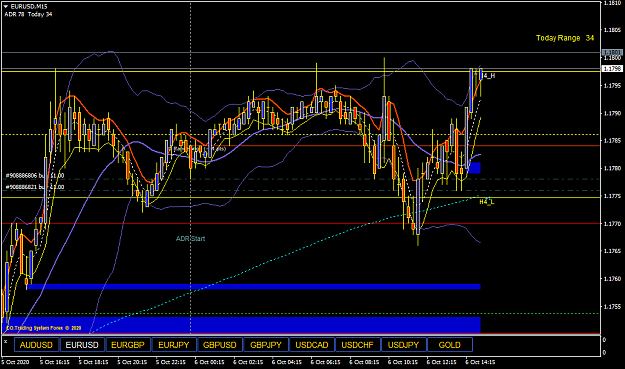The height and width of the screenshot is (369, 625).
Task: Click '5 Oct 16:15' time axis label
Action: [x=55, y=362]
